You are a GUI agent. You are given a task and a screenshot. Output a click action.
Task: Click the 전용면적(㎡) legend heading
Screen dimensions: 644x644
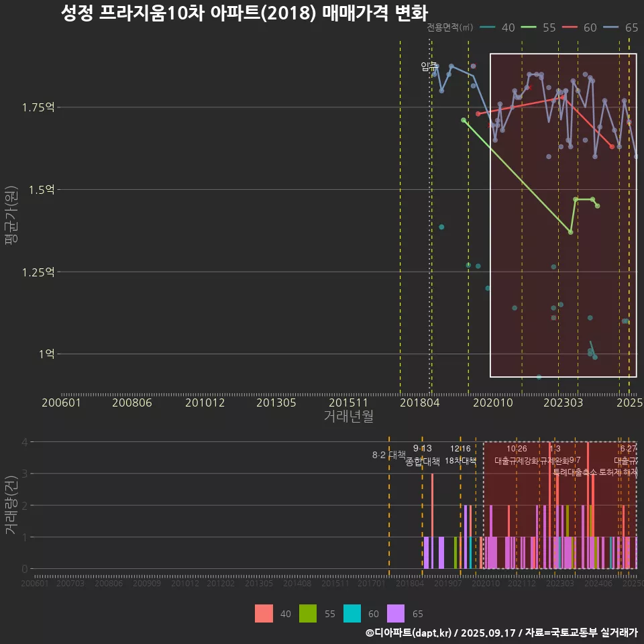point(449,28)
